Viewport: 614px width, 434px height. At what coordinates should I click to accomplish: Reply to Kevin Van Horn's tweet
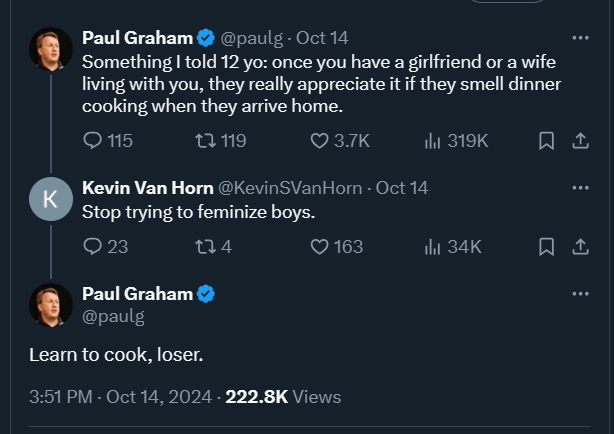pyautogui.click(x=92, y=246)
